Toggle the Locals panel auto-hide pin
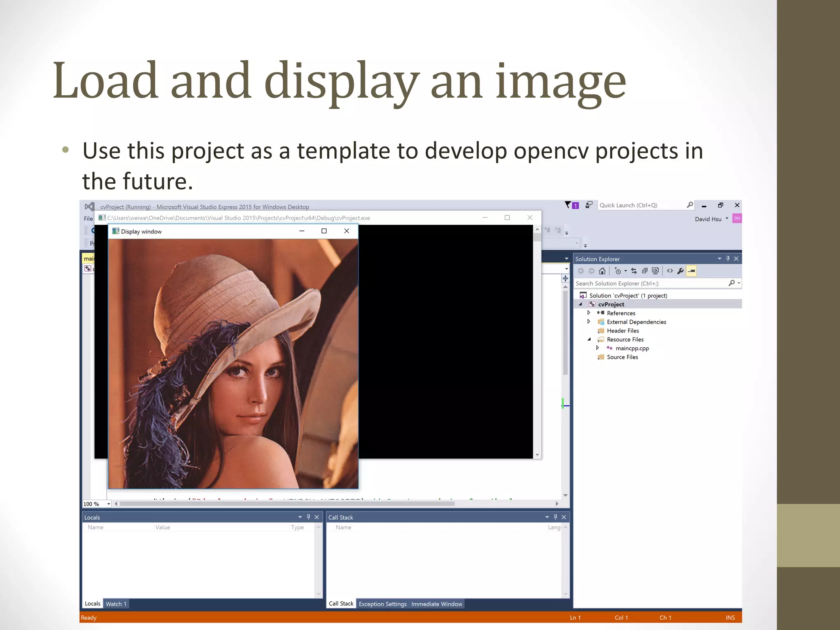The height and width of the screenshot is (630, 840). pyautogui.click(x=308, y=517)
